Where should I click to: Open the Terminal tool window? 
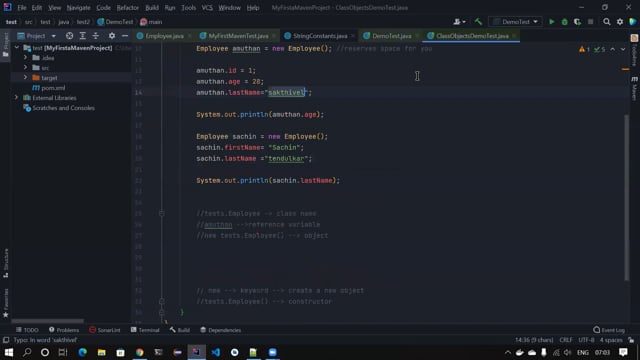coord(145,330)
